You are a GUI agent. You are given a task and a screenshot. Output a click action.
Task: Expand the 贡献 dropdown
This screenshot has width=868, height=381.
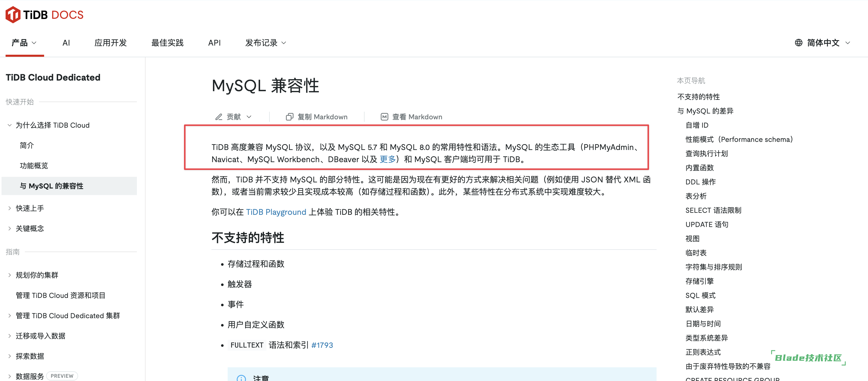[x=233, y=117]
